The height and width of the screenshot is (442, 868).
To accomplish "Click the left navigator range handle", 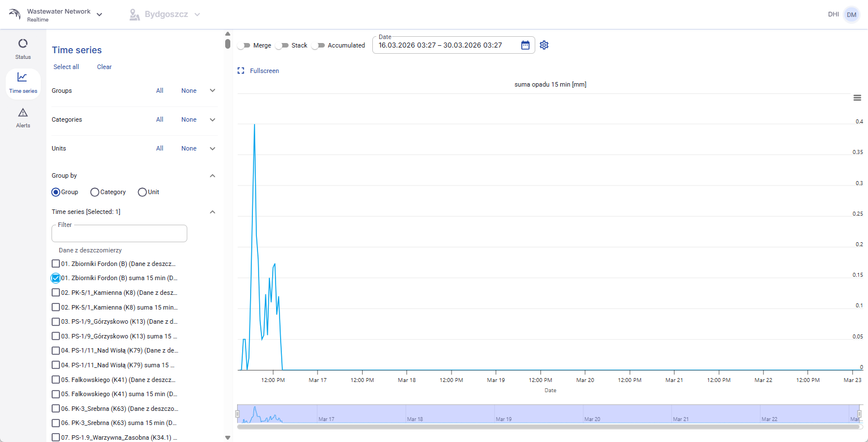I will (238, 414).
